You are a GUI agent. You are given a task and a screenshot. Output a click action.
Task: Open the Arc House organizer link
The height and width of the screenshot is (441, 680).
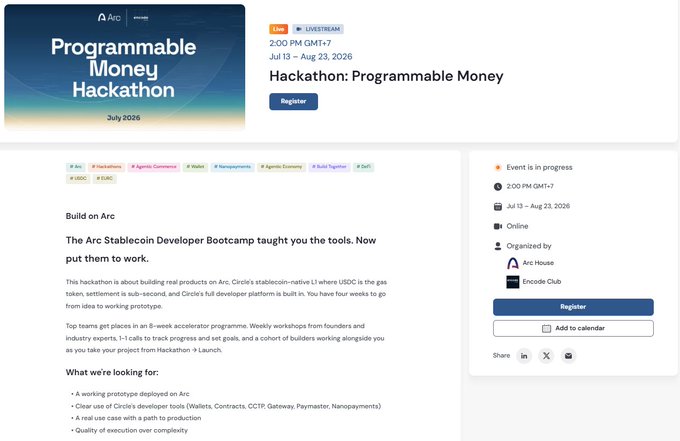538,263
